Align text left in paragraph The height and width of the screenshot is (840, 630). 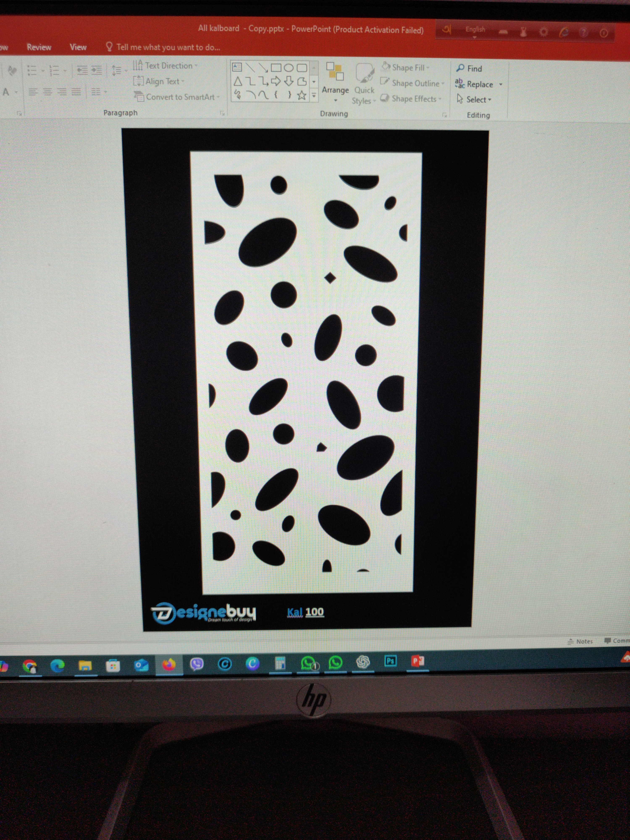click(33, 92)
